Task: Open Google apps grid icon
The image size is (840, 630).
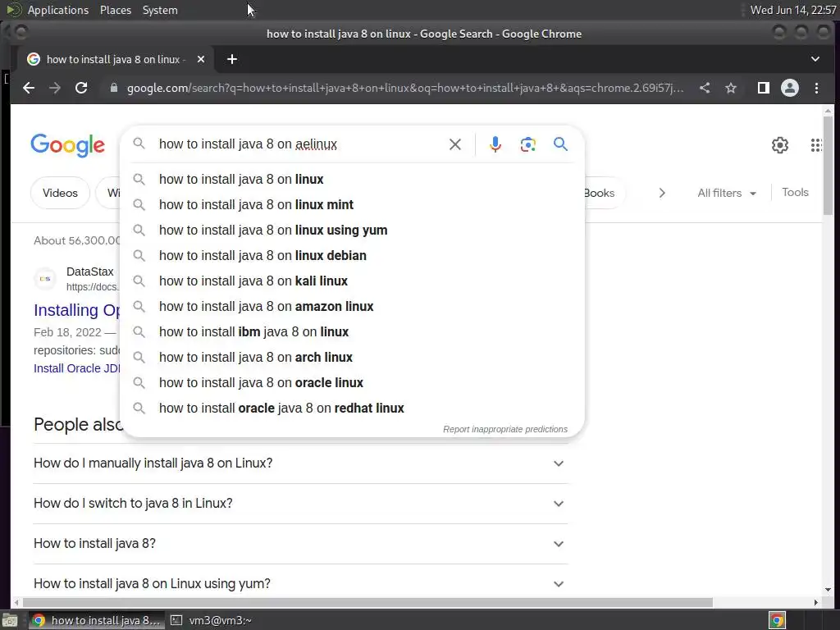Action: click(816, 144)
